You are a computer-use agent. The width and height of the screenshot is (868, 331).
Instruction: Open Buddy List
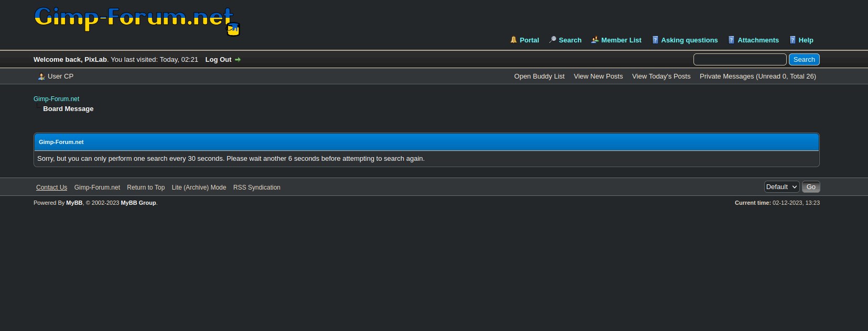(539, 76)
